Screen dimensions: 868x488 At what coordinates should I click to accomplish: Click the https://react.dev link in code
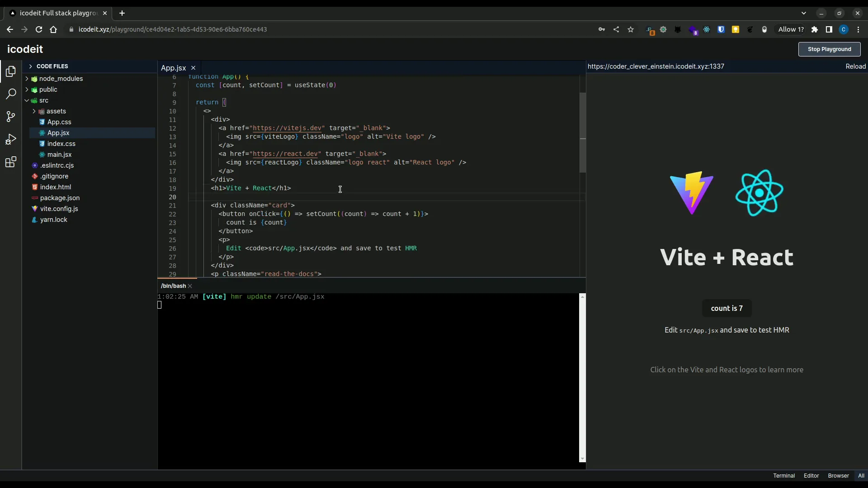[x=285, y=154]
